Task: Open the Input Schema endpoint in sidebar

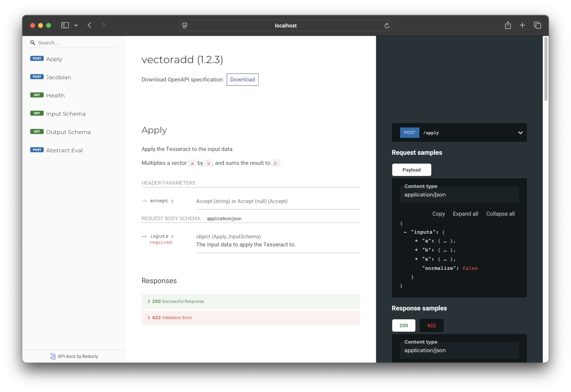Action: 74,114
